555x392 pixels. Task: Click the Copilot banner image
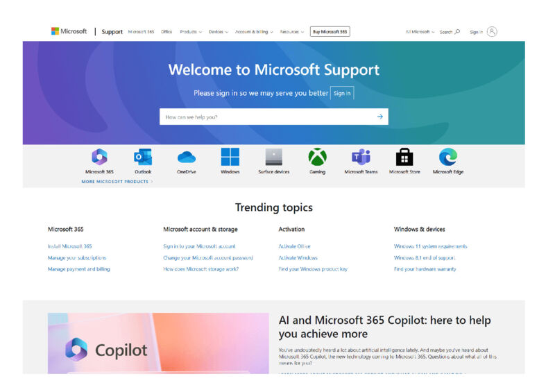[158, 343]
